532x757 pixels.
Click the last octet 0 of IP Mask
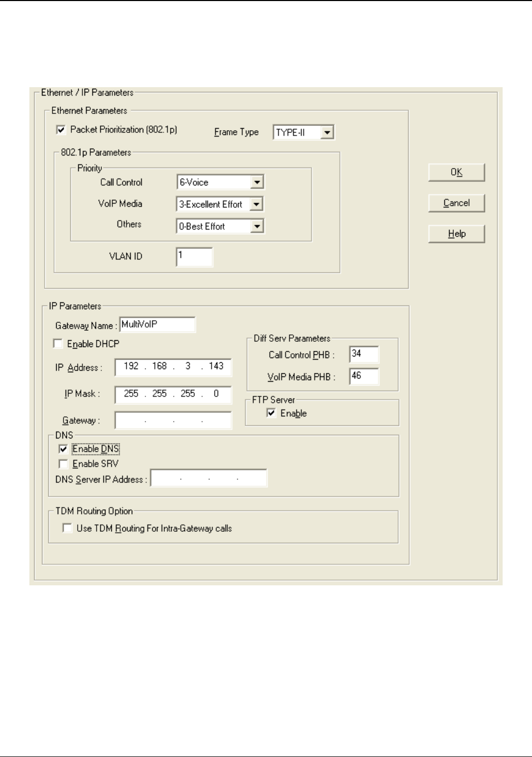click(x=216, y=394)
